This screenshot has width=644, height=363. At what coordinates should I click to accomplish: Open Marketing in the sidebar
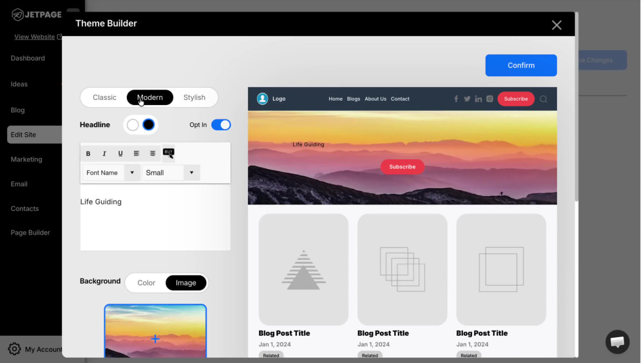(x=26, y=159)
